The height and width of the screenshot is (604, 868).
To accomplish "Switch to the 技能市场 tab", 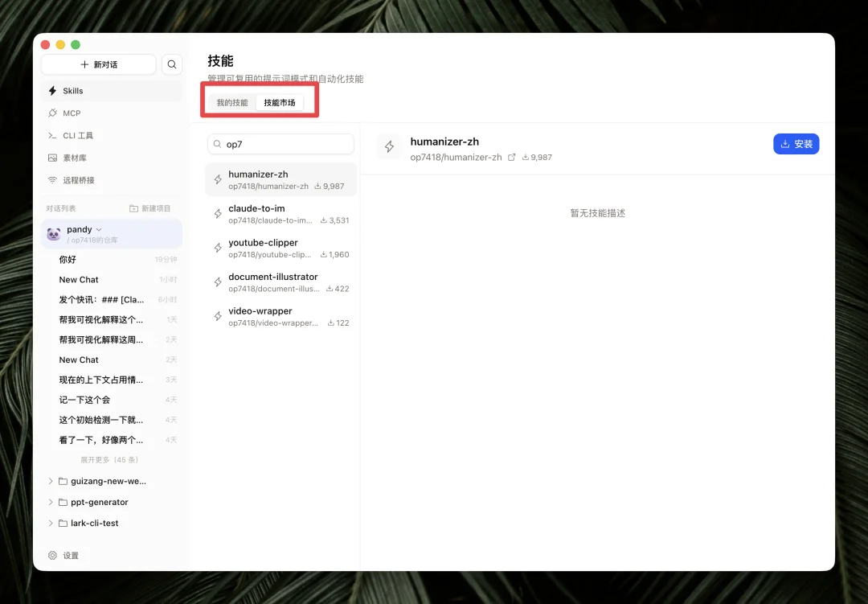I will click(280, 101).
